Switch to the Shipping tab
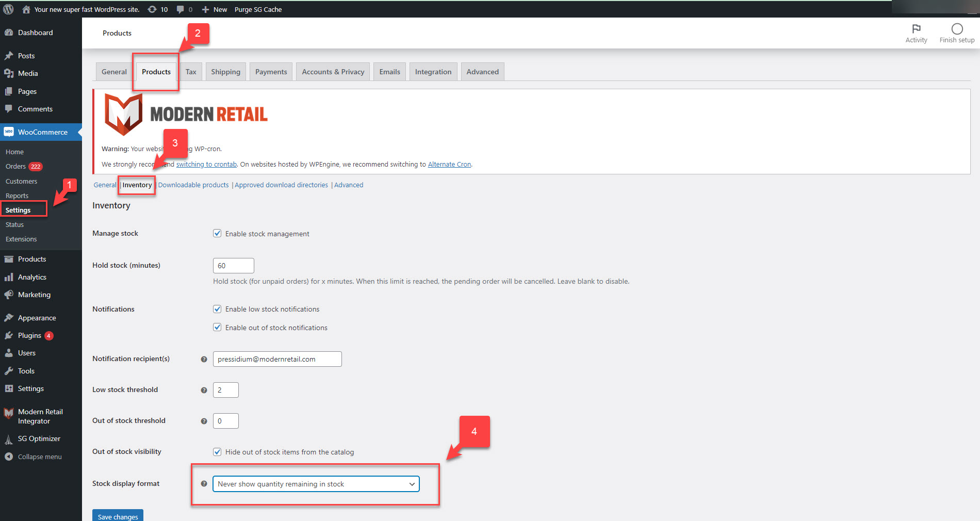The width and height of the screenshot is (980, 521). (x=225, y=72)
